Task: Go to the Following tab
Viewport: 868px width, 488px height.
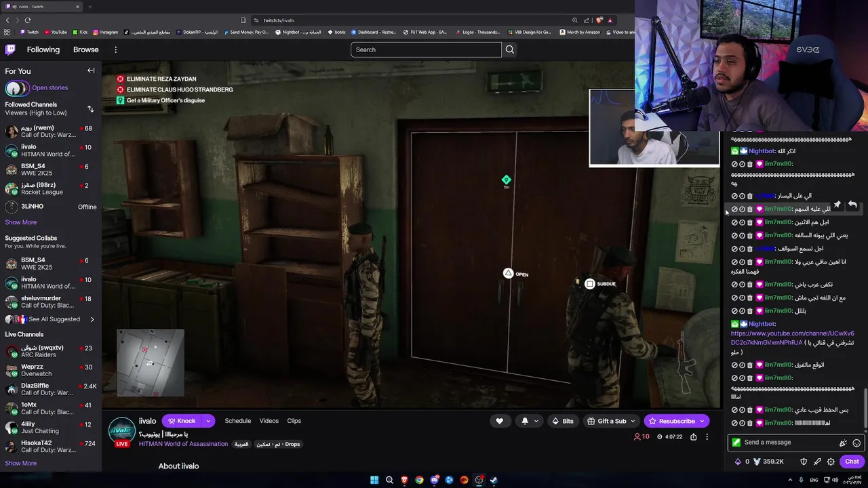Action: pos(43,49)
